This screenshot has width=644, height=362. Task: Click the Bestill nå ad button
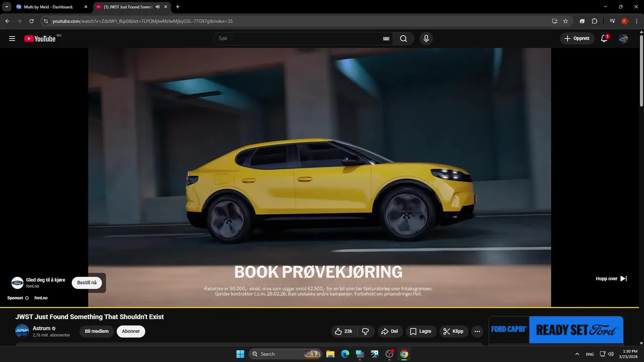[x=87, y=283]
